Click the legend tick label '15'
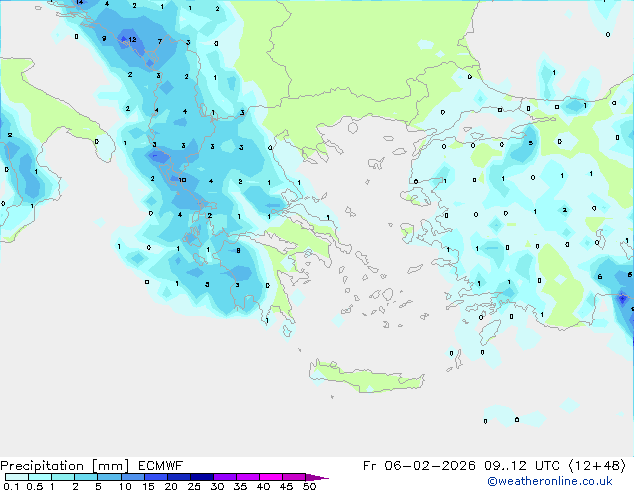634x490 pixels. pyautogui.click(x=148, y=486)
